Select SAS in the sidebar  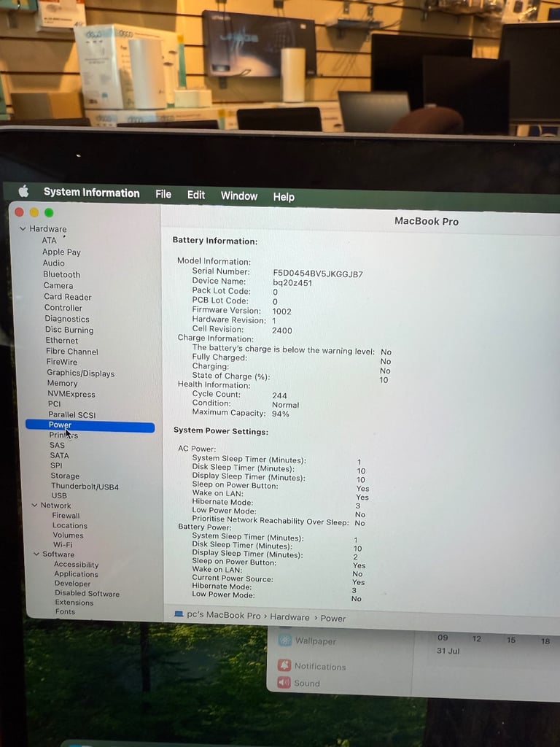[x=57, y=446]
